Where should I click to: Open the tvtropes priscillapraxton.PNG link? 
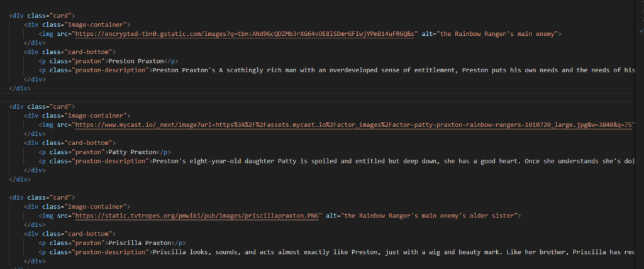[x=198, y=216]
